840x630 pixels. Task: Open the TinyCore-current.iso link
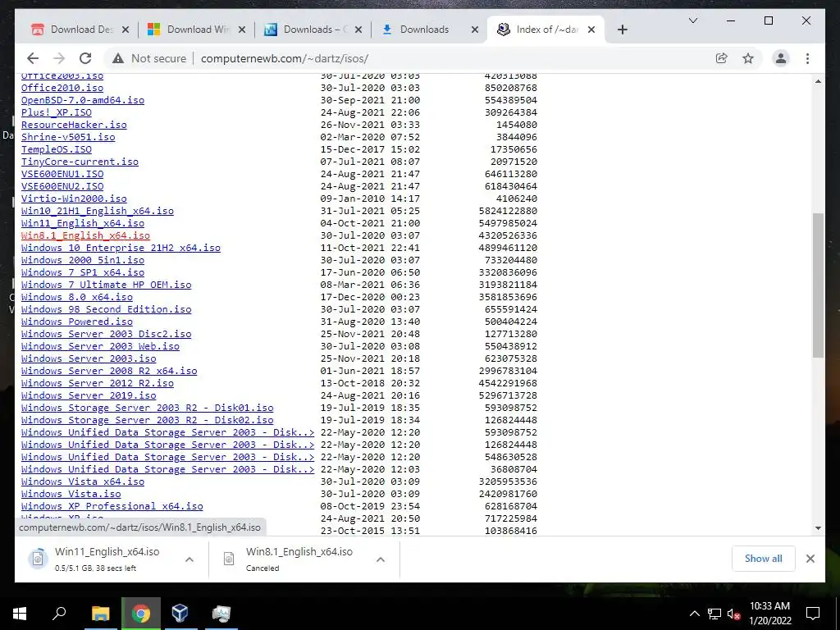tap(80, 162)
